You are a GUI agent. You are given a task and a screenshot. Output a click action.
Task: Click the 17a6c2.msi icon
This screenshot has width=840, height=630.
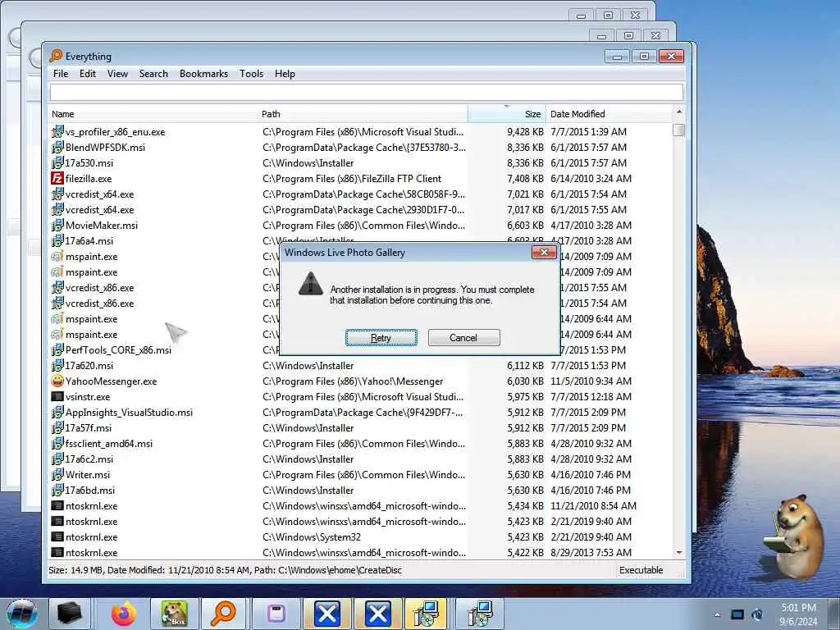pyautogui.click(x=57, y=459)
